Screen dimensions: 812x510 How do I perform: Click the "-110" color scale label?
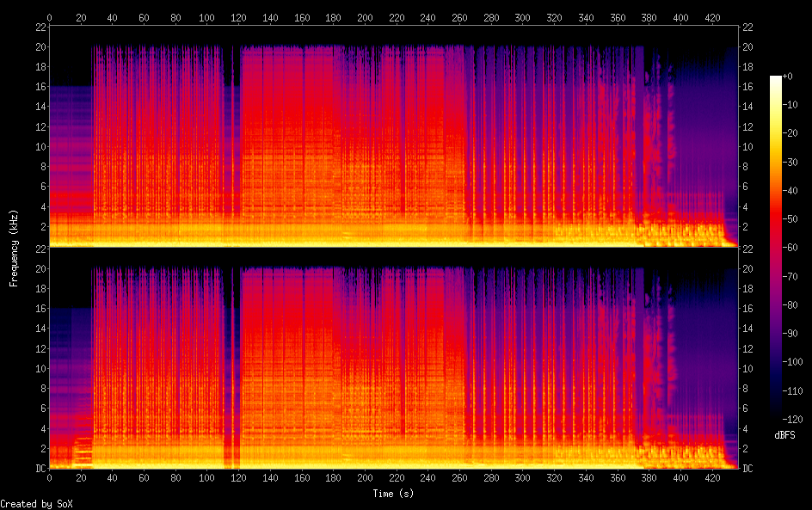[x=792, y=391]
